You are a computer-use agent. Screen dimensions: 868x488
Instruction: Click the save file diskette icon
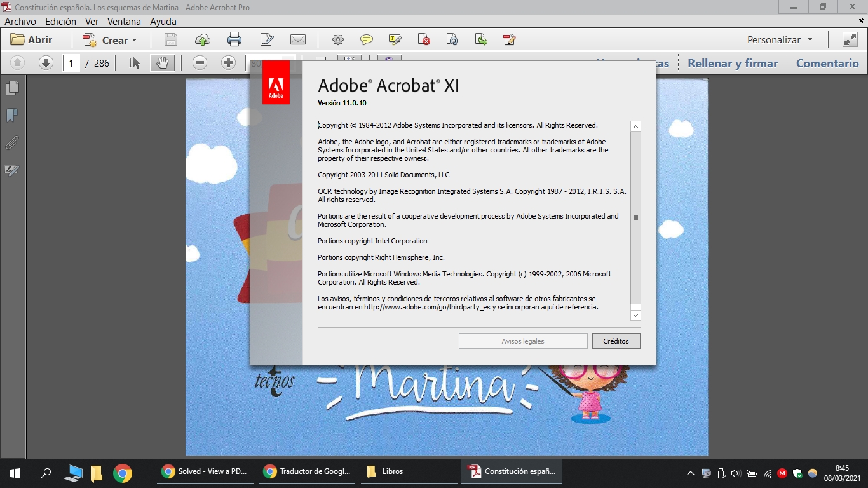tap(171, 40)
